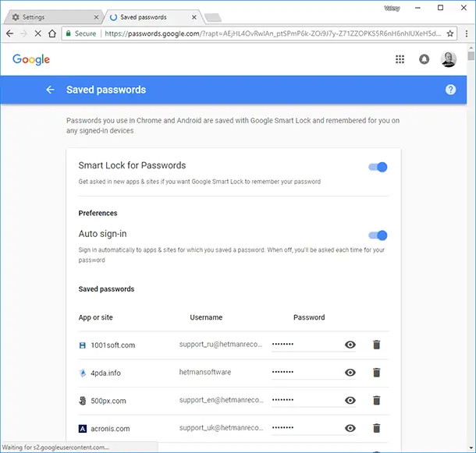476x453 pixels.
Task: Open the Google apps grid icon
Action: point(400,59)
